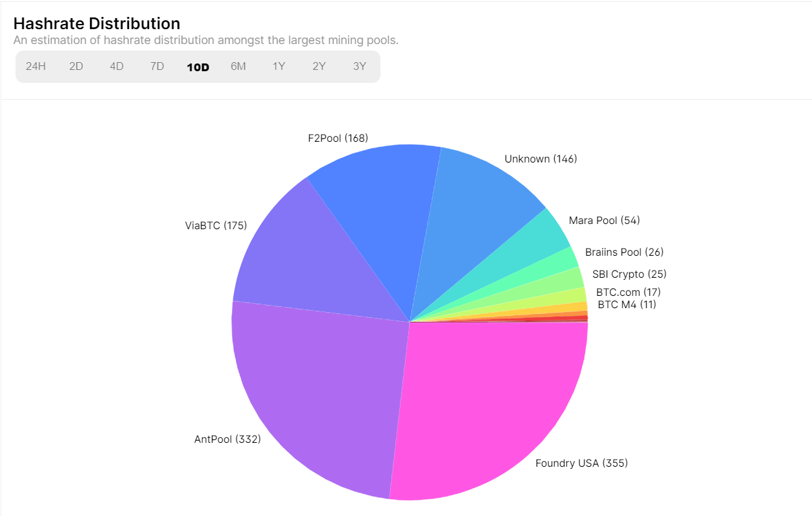Screen dimensions: 812x516
Task: Click the BTC.com (17) label
Action: click(628, 292)
